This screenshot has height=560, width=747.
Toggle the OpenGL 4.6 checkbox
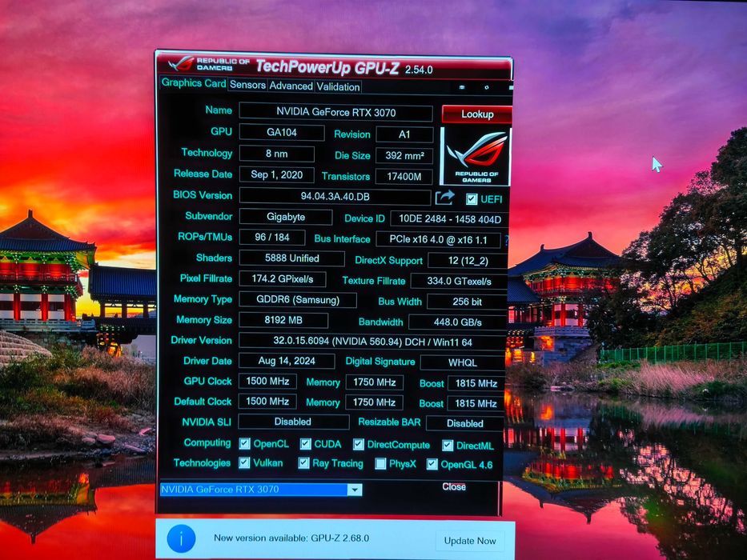click(432, 464)
